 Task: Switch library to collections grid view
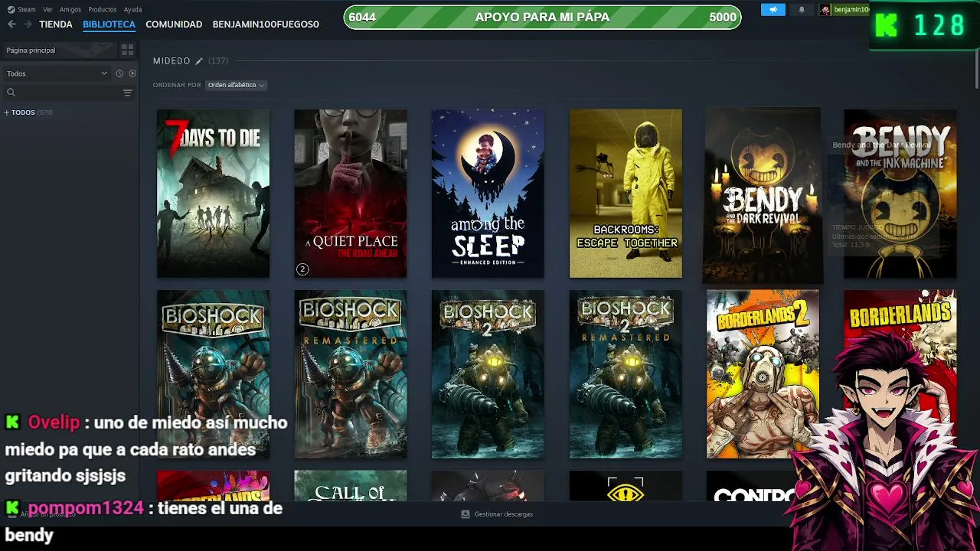coord(127,51)
